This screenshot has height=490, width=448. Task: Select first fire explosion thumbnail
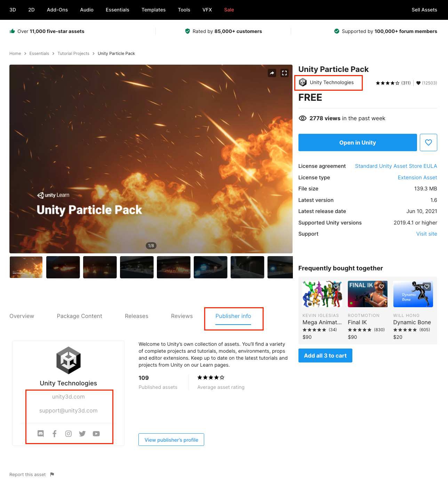click(26, 267)
